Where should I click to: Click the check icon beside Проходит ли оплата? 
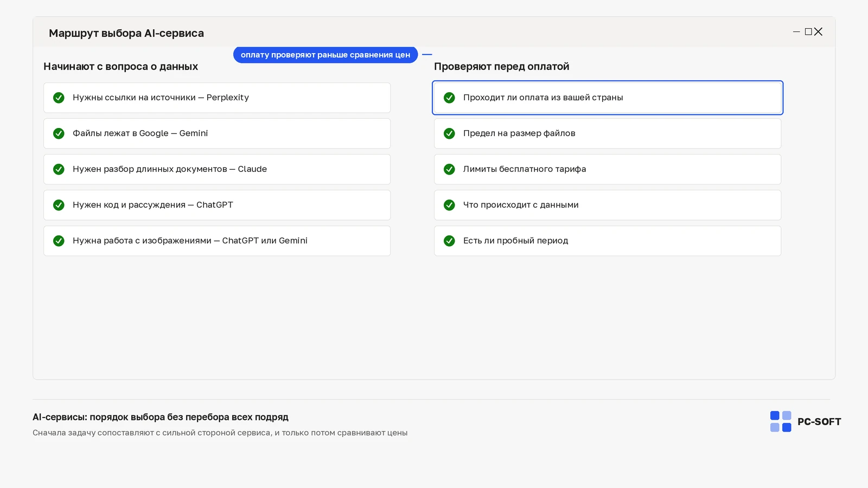click(x=449, y=98)
